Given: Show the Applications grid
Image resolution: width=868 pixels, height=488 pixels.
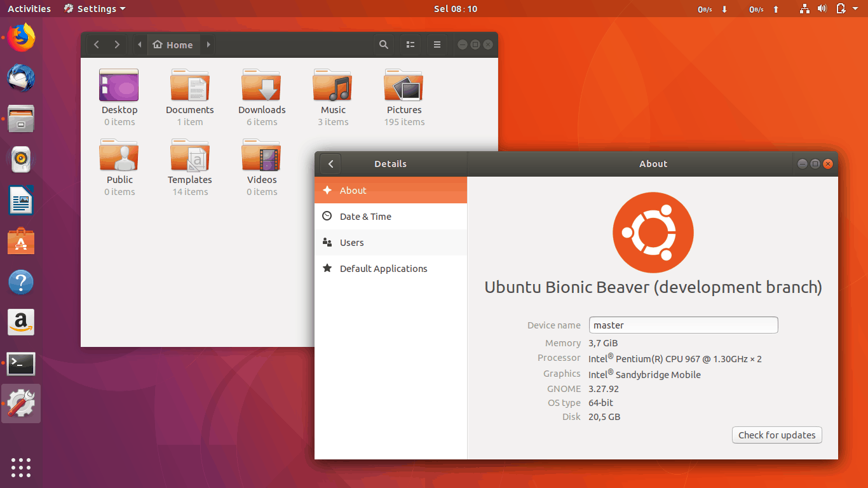Looking at the screenshot, I should [x=21, y=468].
